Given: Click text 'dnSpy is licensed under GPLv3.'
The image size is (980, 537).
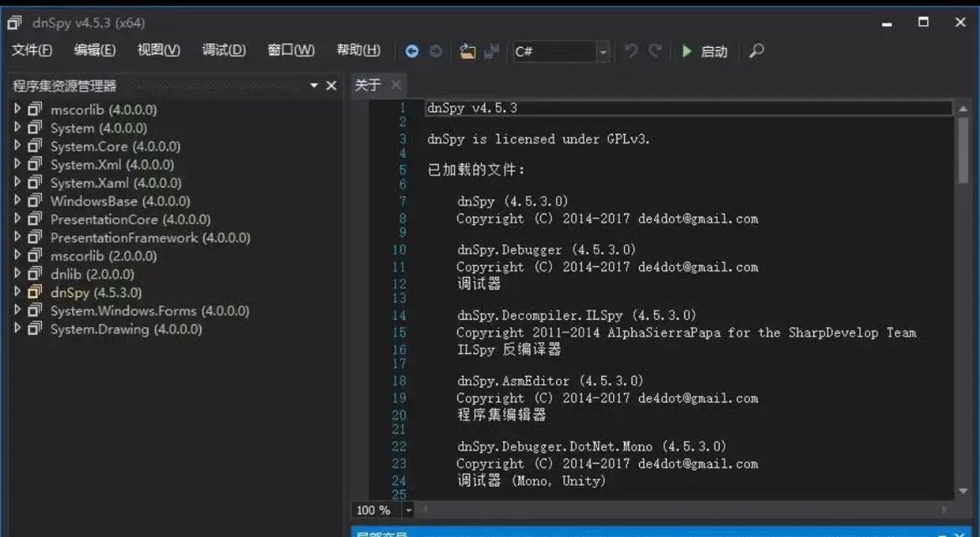Looking at the screenshot, I should [539, 139].
